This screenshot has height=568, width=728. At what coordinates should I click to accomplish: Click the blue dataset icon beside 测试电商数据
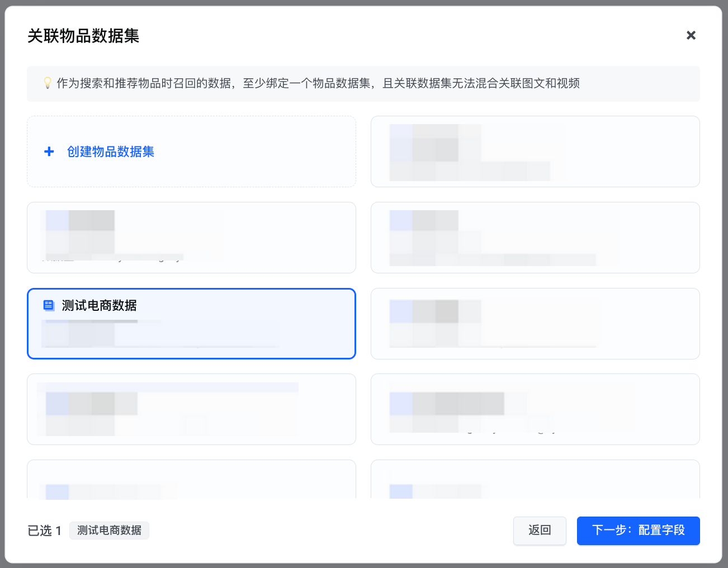click(x=49, y=305)
